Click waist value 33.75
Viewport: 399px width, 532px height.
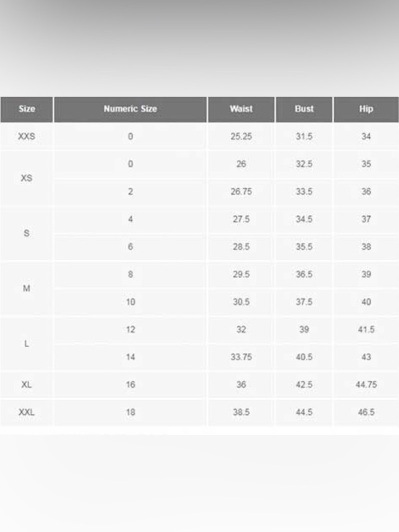[x=241, y=357]
